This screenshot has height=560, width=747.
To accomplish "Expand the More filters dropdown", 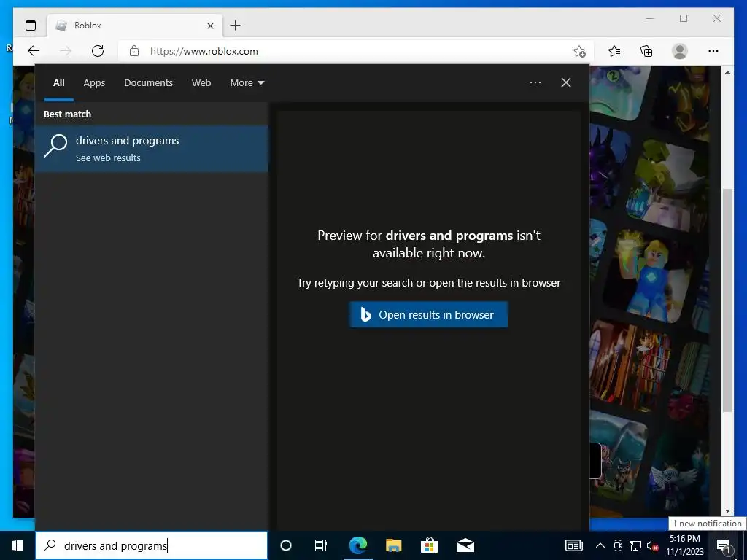I will point(247,83).
